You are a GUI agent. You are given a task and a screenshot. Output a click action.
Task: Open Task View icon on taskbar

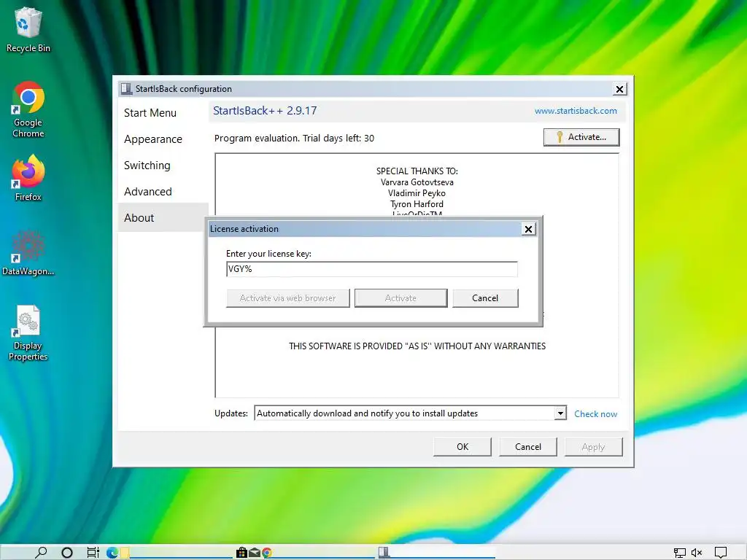(x=93, y=553)
